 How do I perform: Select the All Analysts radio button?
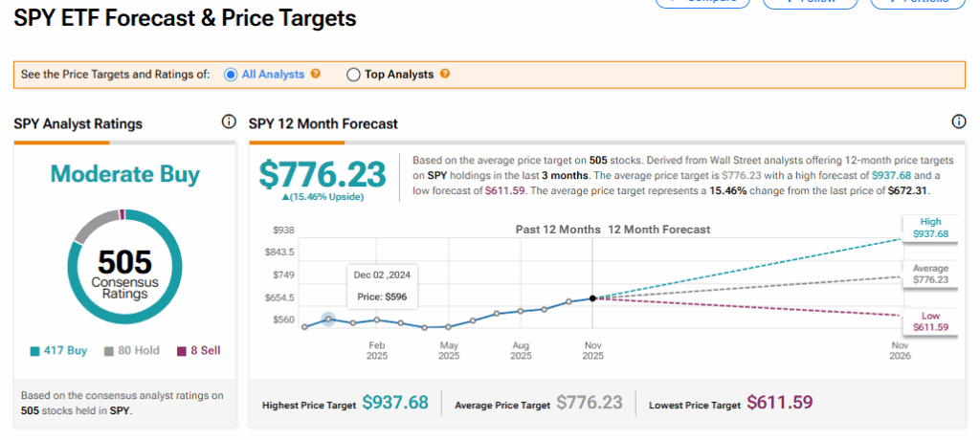click(x=230, y=75)
